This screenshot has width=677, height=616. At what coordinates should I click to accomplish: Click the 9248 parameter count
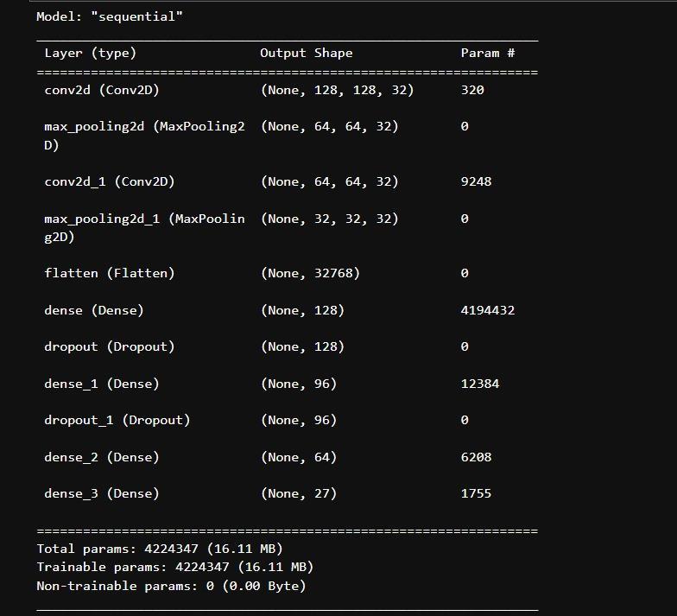click(476, 181)
